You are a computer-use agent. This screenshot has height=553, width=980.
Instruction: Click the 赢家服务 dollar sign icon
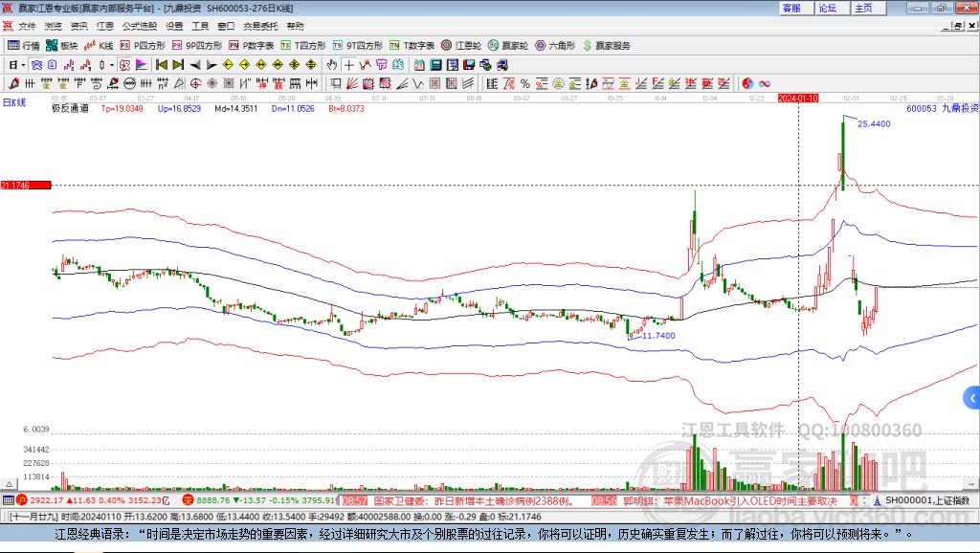pyautogui.click(x=587, y=46)
